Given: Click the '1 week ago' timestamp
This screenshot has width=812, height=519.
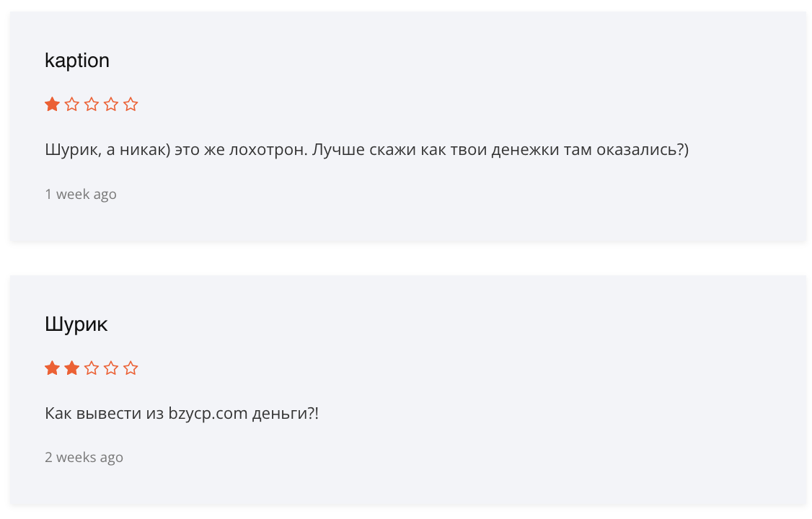Looking at the screenshot, I should pyautogui.click(x=80, y=194).
